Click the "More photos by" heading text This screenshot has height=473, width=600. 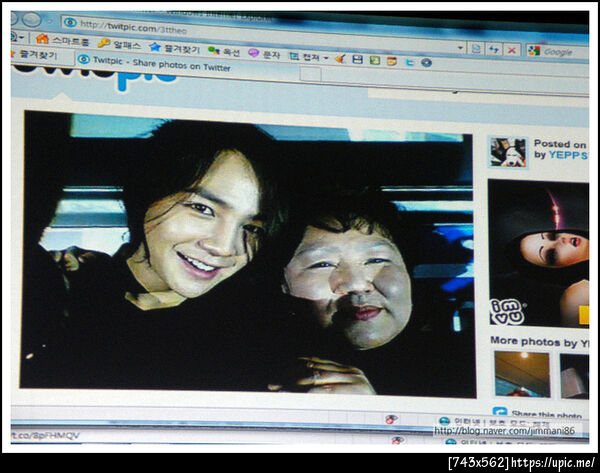(539, 342)
